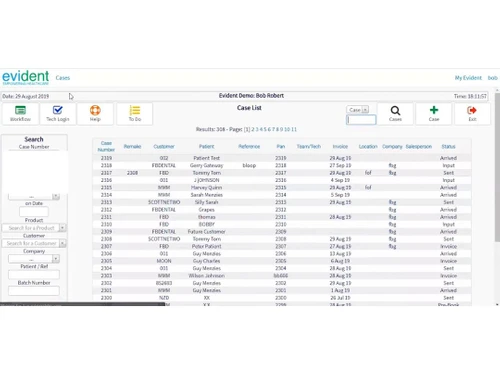Open the Case type dropdown above search box
The height and width of the screenshot is (375, 500).
pyautogui.click(x=357, y=110)
